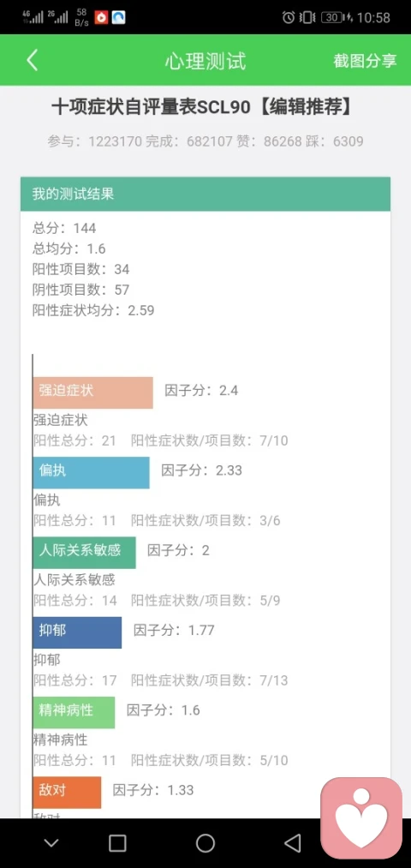
Task: Tap Android home circle button
Action: pos(205,843)
